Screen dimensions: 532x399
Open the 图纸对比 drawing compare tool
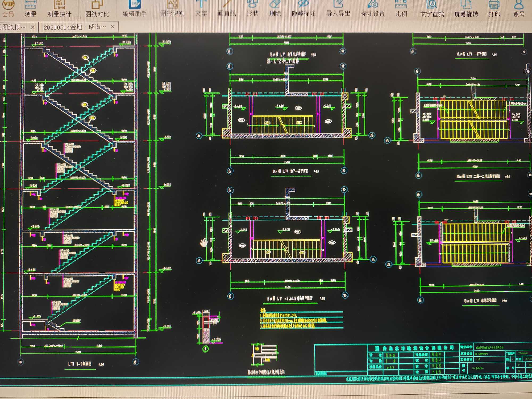click(97, 9)
